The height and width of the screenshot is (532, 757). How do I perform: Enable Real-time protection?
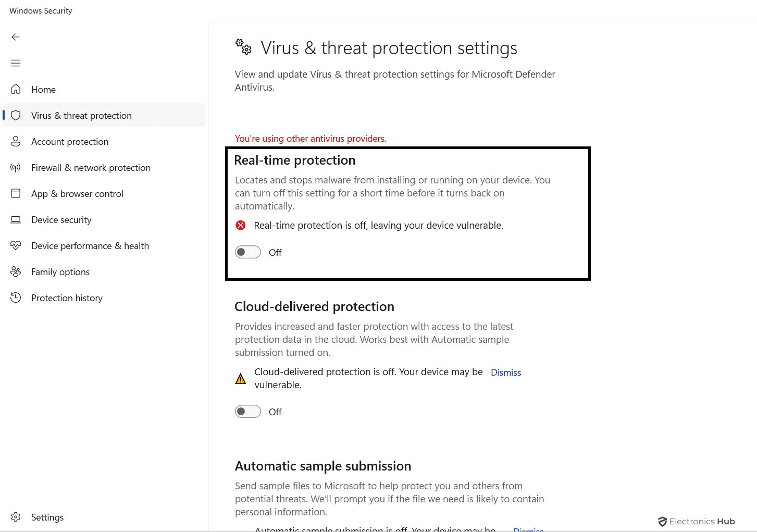point(248,252)
